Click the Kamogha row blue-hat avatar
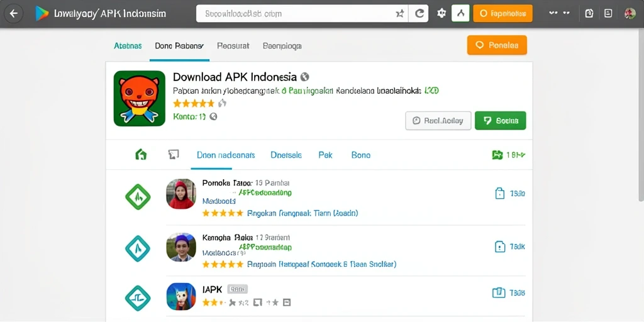This screenshot has height=322, width=644. pyautogui.click(x=181, y=247)
